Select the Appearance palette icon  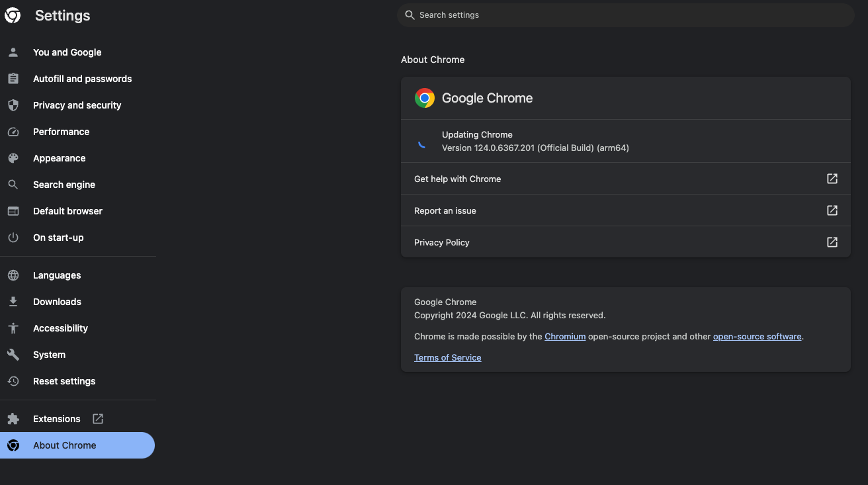13,158
